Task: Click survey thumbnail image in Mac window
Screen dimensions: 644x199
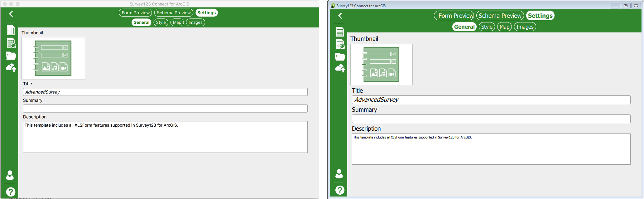Action: [53, 58]
